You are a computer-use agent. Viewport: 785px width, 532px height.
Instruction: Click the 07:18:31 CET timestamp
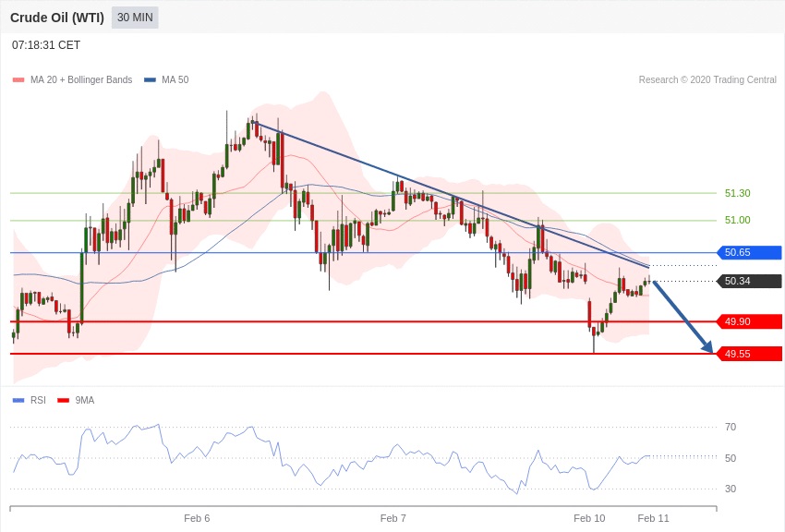(46, 45)
